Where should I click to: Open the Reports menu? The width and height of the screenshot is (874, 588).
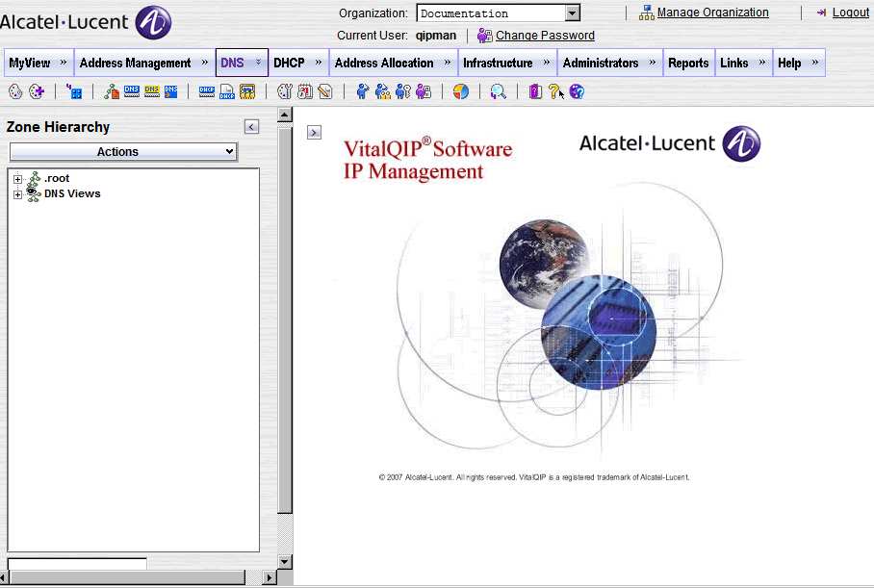[688, 63]
